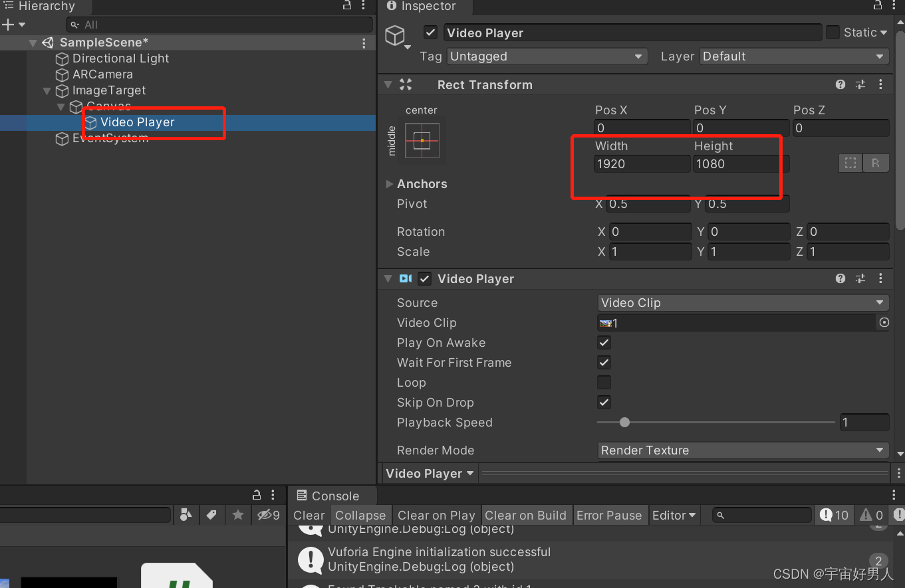Screen dimensions: 905x588
Task: Toggle the Video Player GameObject active checkbox
Action: 431,33
